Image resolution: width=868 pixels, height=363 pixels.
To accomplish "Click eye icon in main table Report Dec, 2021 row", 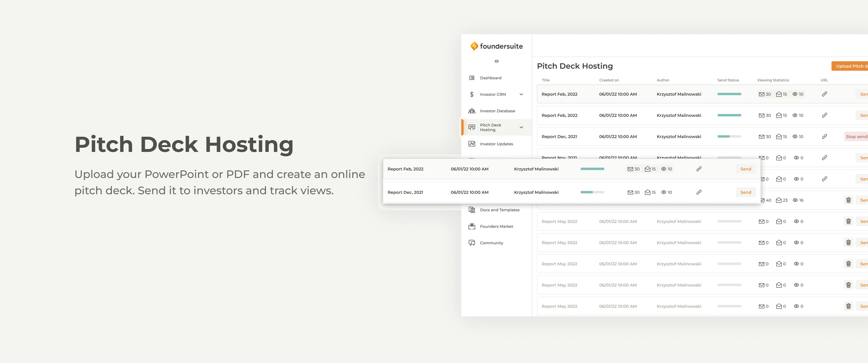I will tap(795, 137).
